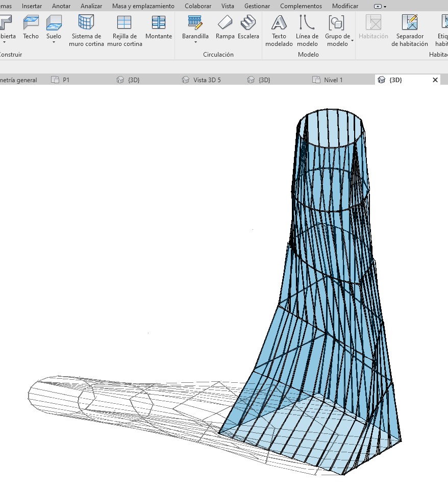Viewport: 448px width, 490px height.
Task: Expand the ribbon display options dropdown
Action: [380, 7]
